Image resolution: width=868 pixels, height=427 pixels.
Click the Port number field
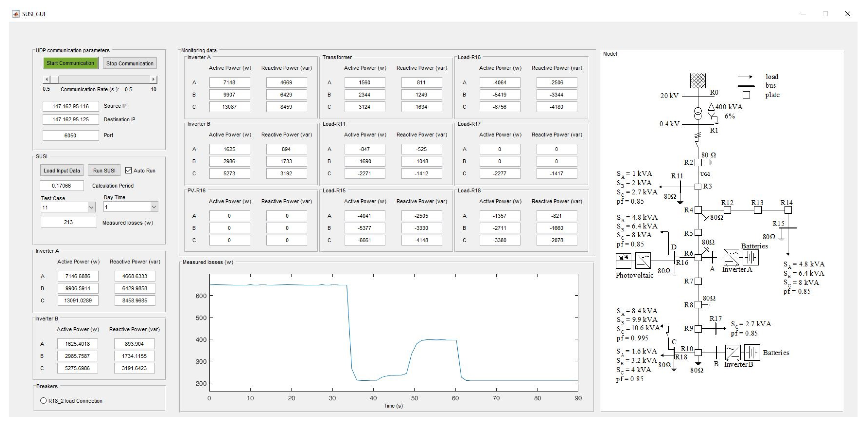point(71,135)
